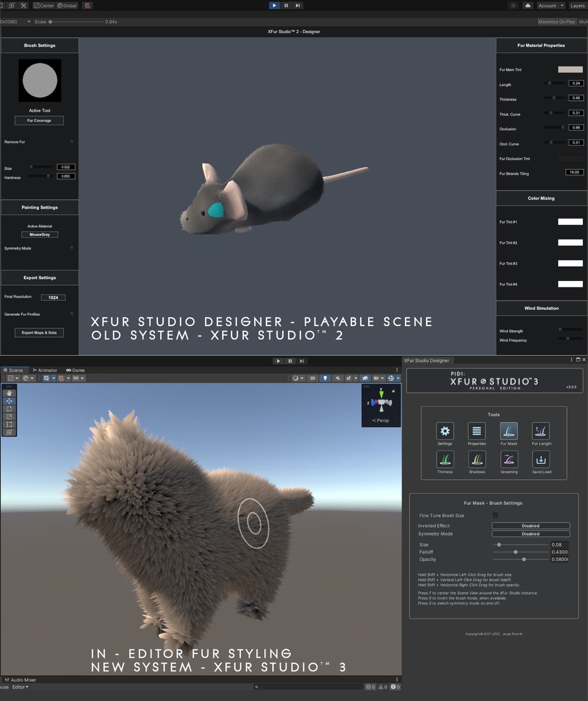Viewport: 588px width, 701px height.
Task: Switch to the Animator tab
Action: coord(45,370)
